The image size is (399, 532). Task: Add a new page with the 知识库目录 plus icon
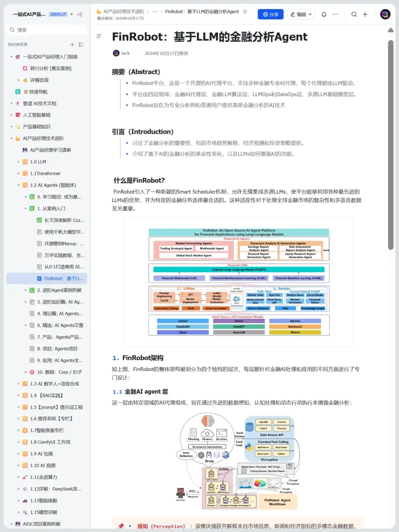point(72,44)
